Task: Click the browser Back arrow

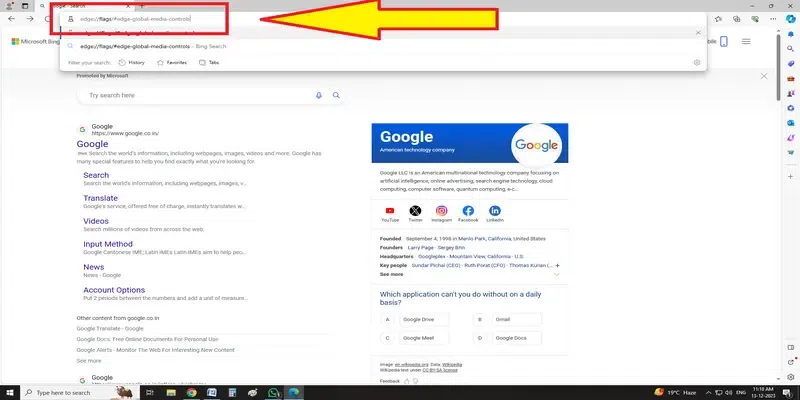Action: [x=11, y=19]
